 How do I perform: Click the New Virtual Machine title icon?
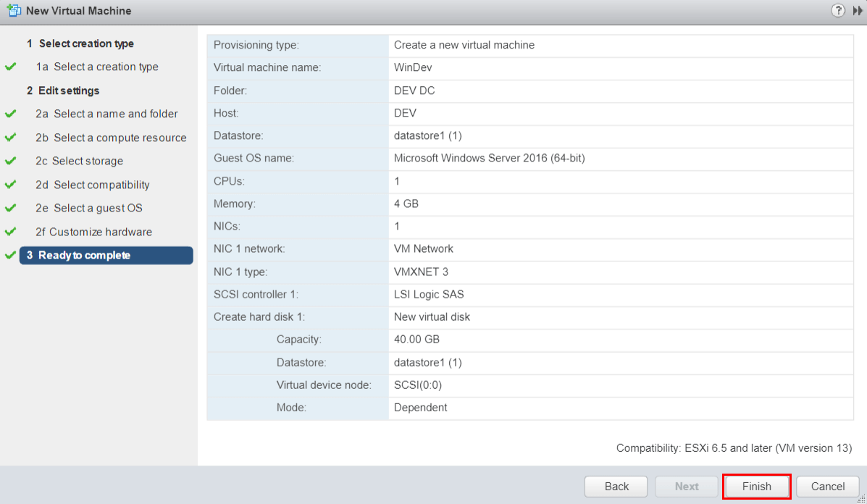click(14, 10)
